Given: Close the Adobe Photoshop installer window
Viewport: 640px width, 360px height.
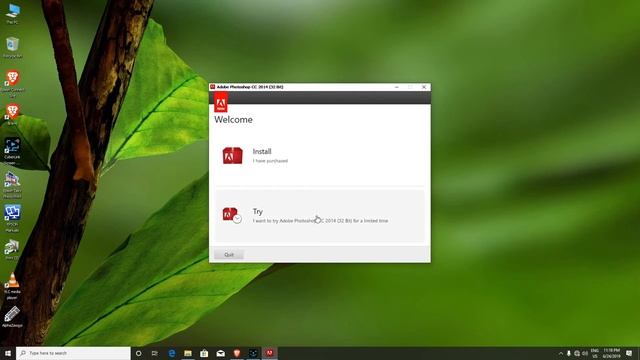Looking at the screenshot, I should [424, 87].
